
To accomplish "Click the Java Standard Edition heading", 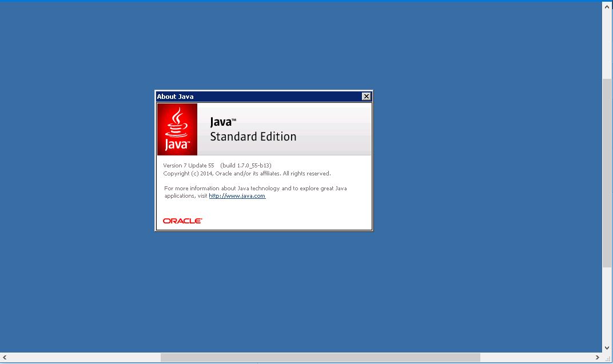I will tap(253, 130).
